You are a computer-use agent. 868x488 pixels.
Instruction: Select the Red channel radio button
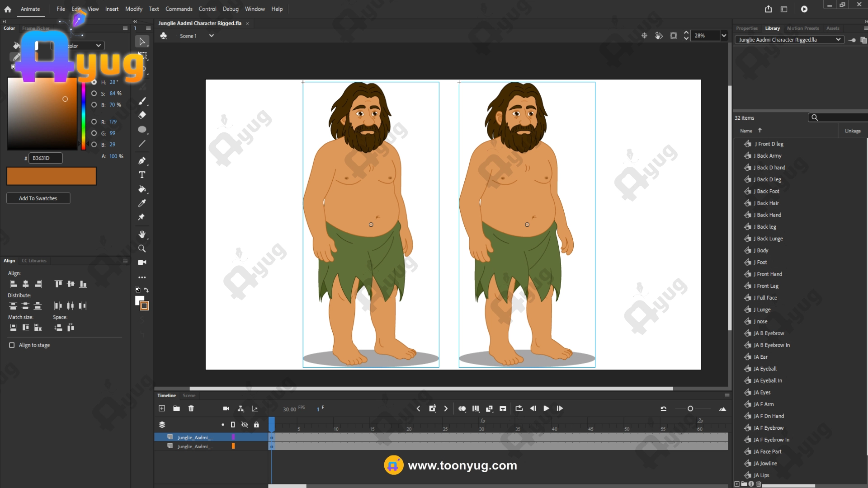pyautogui.click(x=94, y=122)
